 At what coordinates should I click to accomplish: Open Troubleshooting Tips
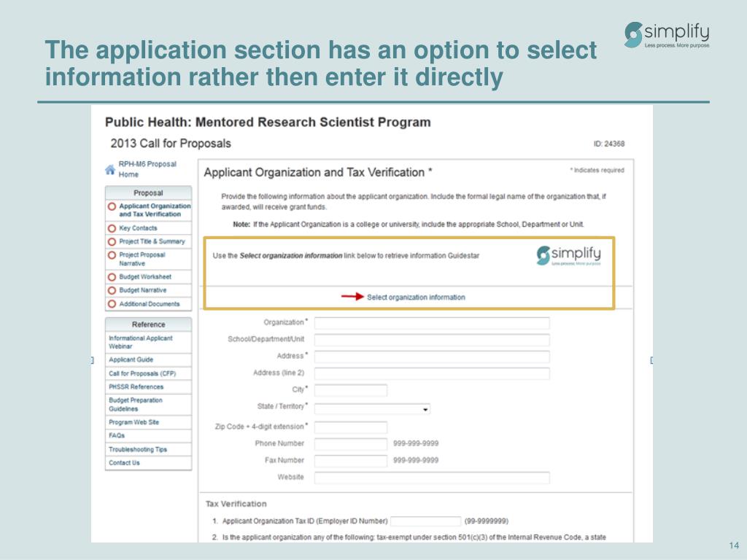point(138,449)
